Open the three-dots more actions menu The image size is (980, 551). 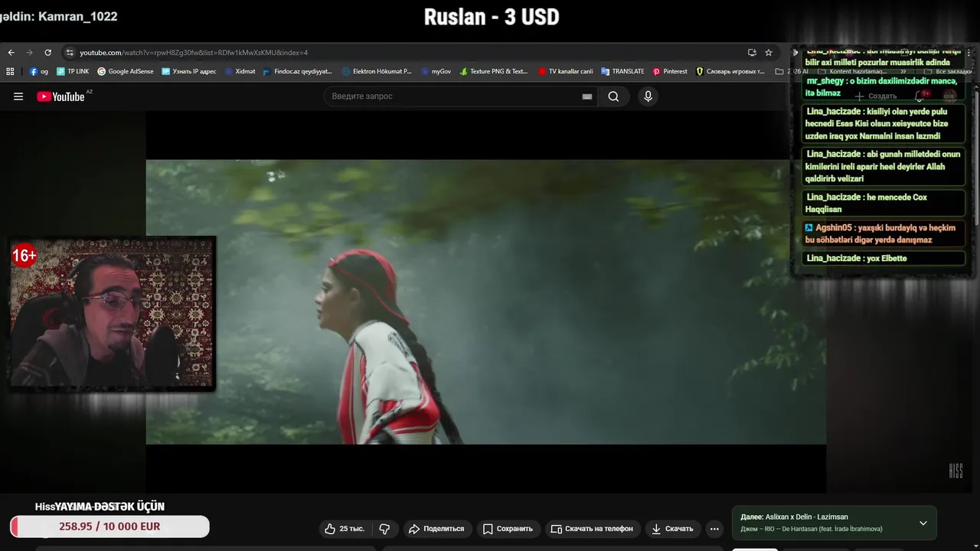[714, 529]
